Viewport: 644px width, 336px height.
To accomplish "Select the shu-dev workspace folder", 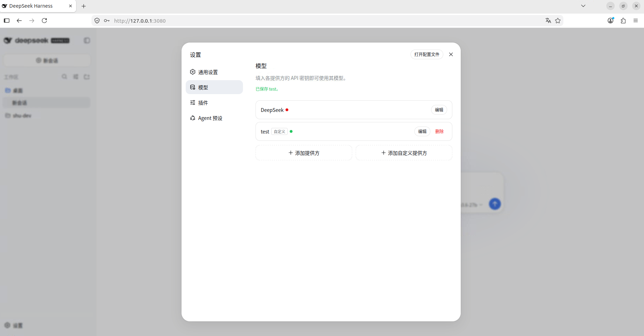I will click(x=47, y=115).
